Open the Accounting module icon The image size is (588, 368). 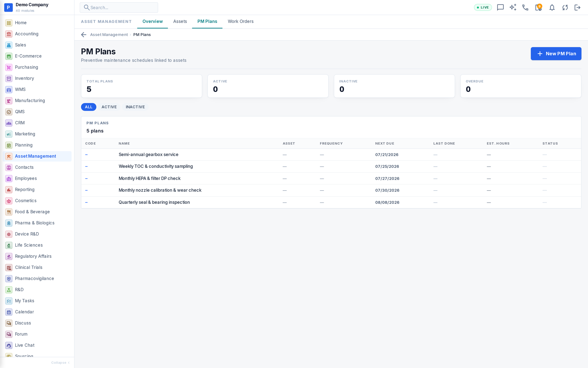point(9,34)
